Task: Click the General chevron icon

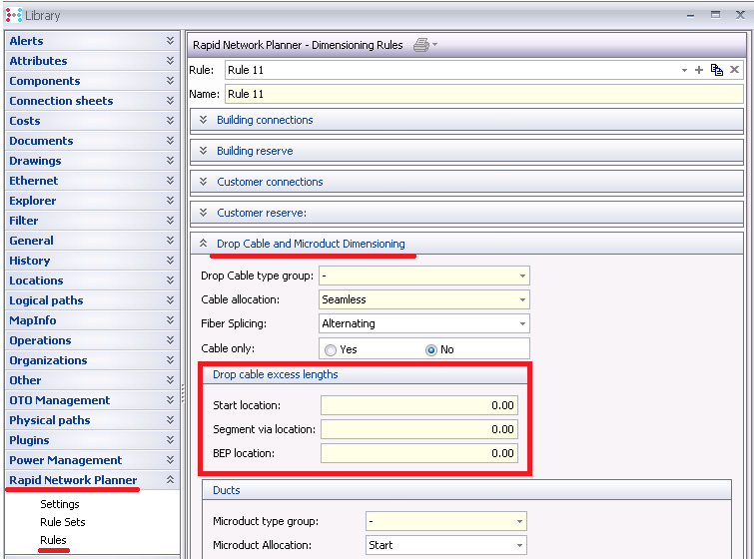Action: (170, 241)
